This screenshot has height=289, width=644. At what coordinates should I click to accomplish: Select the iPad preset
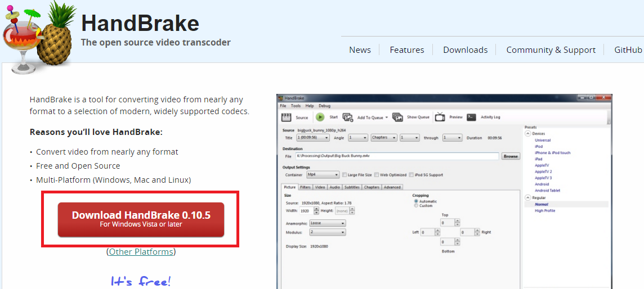click(538, 159)
